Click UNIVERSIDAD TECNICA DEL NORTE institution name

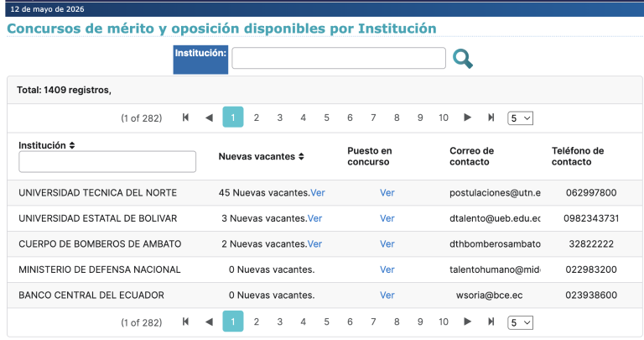click(x=98, y=192)
